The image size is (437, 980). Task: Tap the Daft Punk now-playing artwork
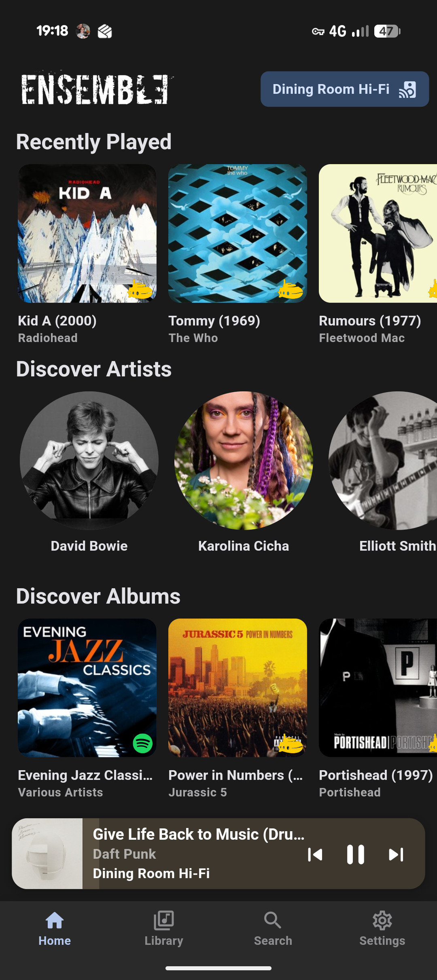point(47,853)
